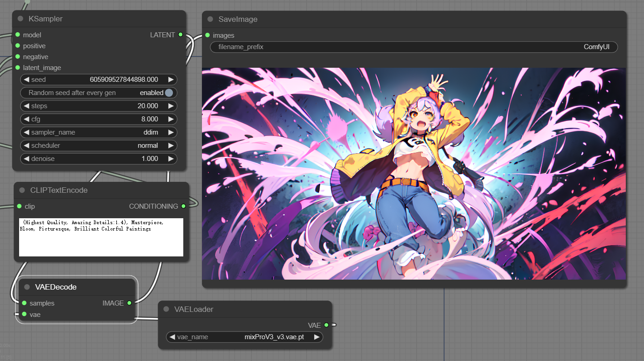Click the CONDITIONING output socket
This screenshot has height=361, width=644.
pyautogui.click(x=183, y=206)
